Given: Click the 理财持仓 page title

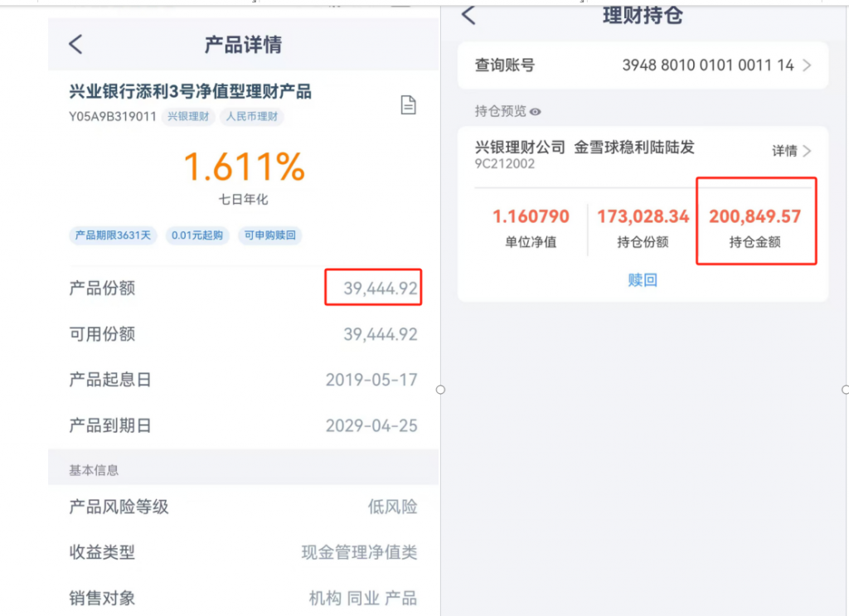Looking at the screenshot, I should point(643,16).
